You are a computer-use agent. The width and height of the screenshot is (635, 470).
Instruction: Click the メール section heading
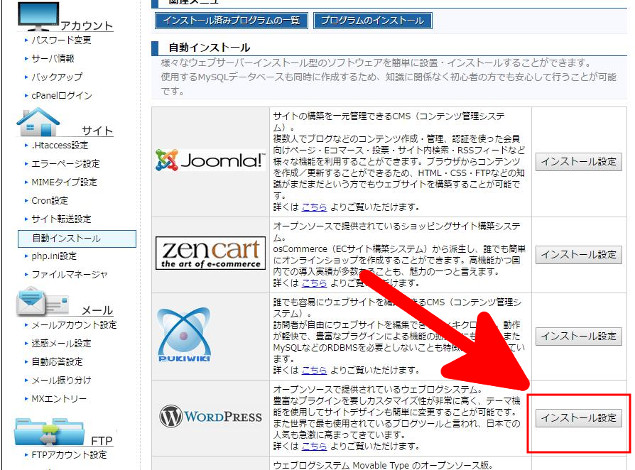[x=97, y=310]
